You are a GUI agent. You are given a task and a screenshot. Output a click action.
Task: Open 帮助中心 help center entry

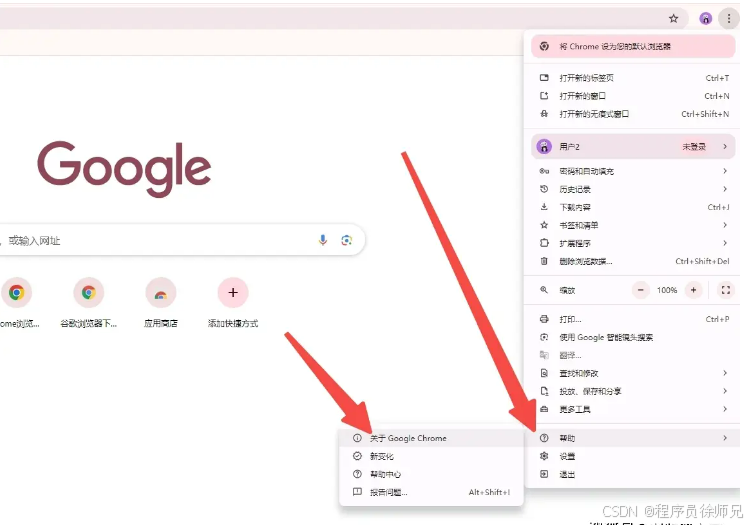pos(431,474)
